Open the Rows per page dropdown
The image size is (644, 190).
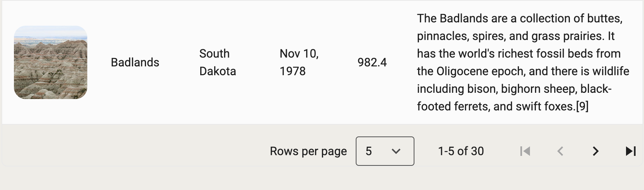click(x=385, y=151)
